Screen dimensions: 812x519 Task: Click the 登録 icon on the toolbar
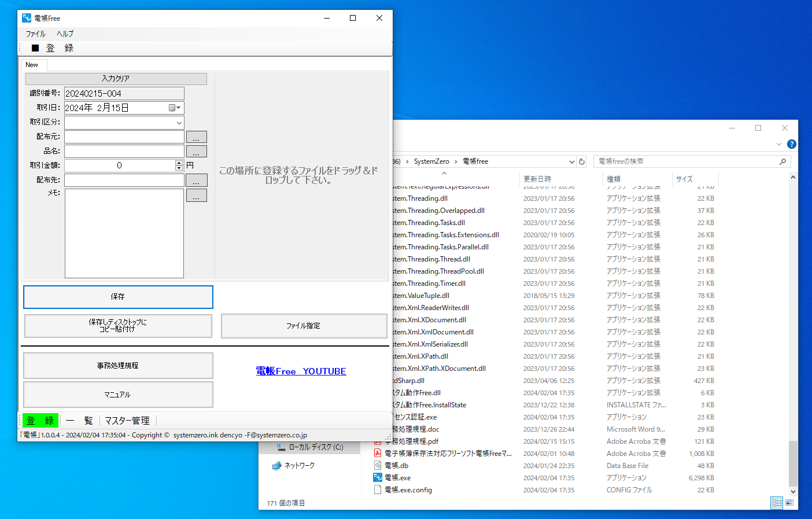pos(35,47)
